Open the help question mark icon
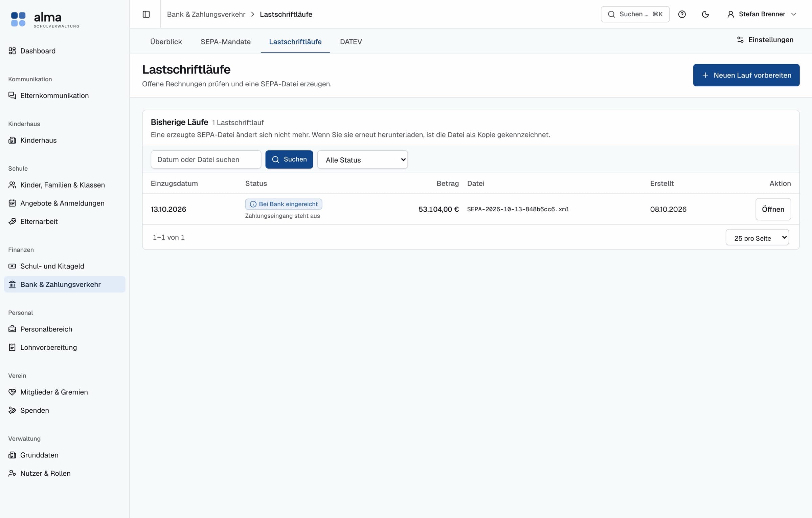Screen dimensions: 812x518 click(682, 14)
